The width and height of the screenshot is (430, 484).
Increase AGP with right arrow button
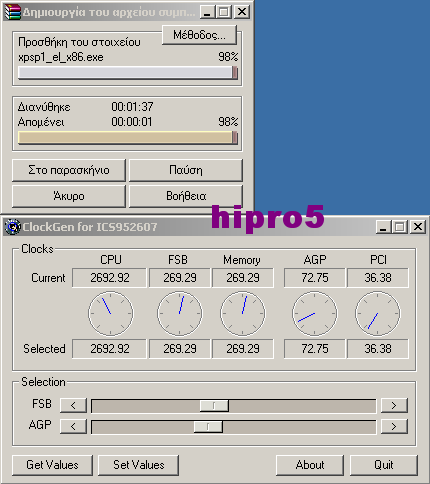tap(394, 426)
